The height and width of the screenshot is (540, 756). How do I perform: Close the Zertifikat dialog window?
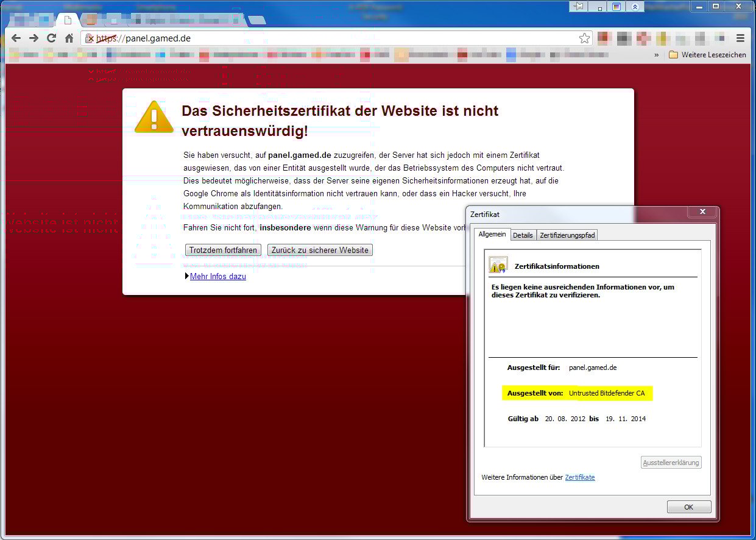[x=702, y=212]
